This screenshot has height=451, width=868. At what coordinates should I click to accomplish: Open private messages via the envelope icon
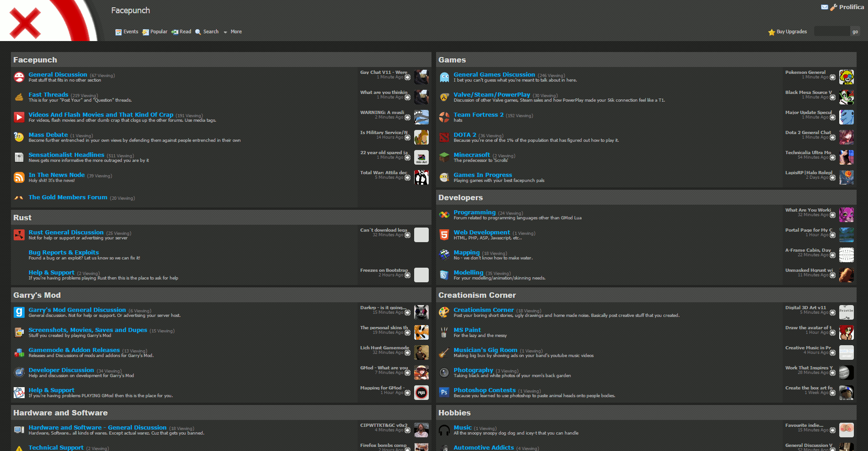tap(825, 7)
